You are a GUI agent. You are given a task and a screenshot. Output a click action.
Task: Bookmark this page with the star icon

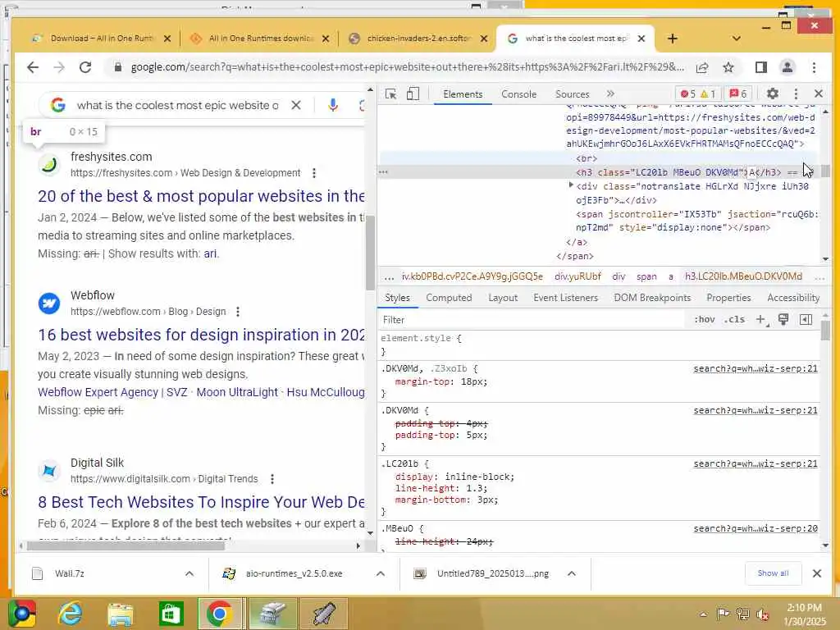coord(728,67)
